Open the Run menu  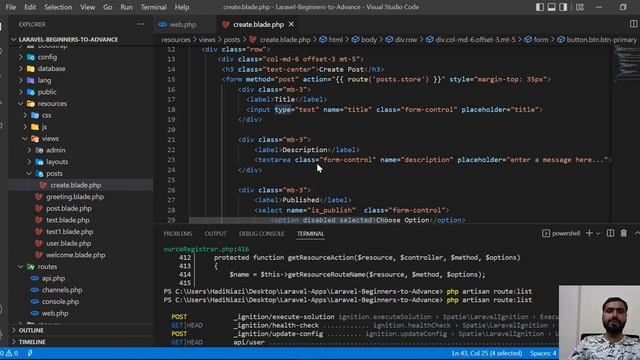pyautogui.click(x=126, y=7)
